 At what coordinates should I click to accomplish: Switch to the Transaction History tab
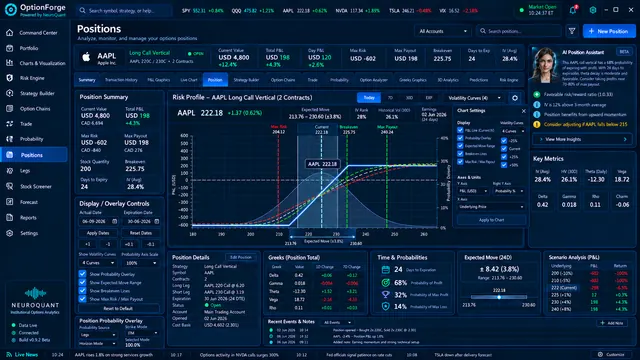(121, 80)
